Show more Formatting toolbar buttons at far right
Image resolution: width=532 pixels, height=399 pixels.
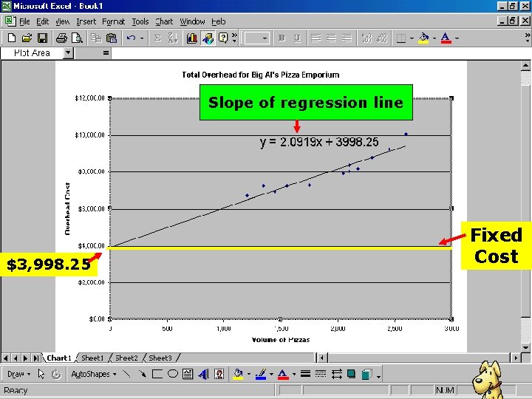click(x=528, y=38)
